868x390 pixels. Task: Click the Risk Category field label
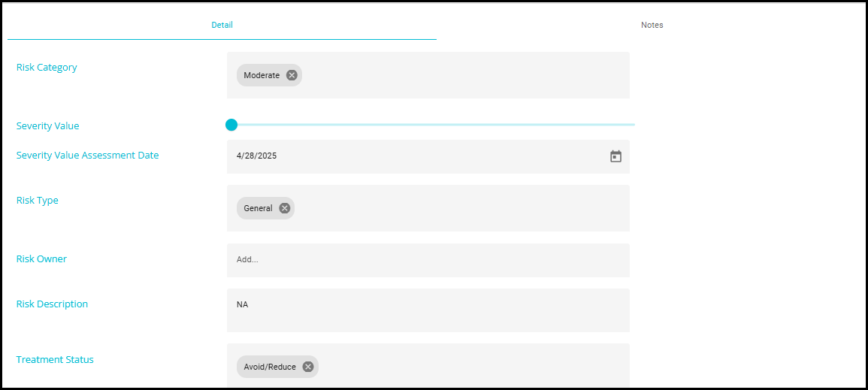[47, 68]
